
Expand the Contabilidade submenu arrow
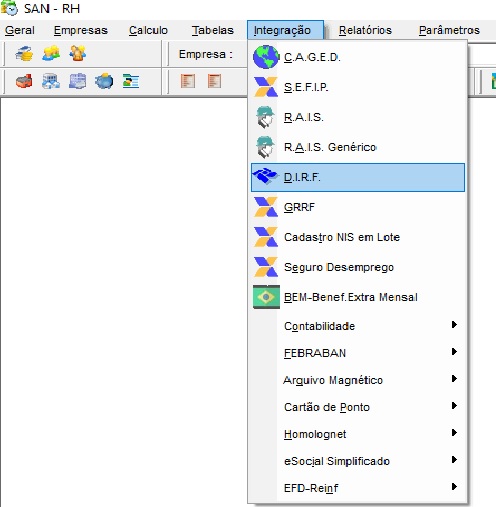point(454,324)
